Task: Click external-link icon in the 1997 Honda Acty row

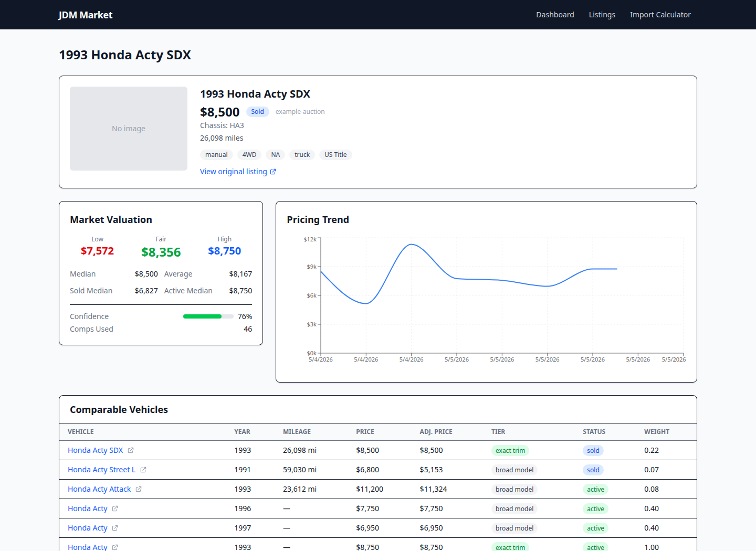Action: (115, 528)
